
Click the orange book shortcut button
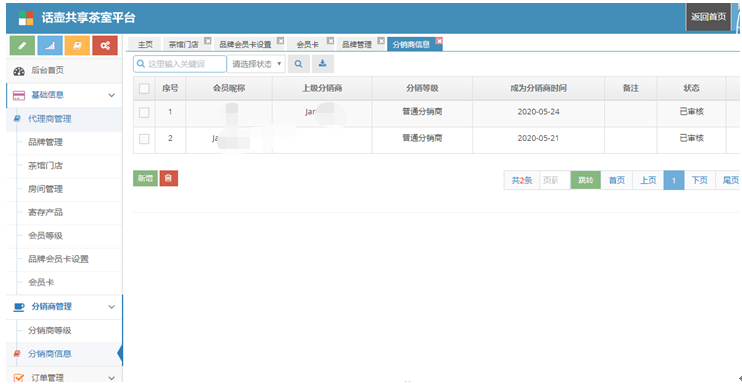pos(77,45)
